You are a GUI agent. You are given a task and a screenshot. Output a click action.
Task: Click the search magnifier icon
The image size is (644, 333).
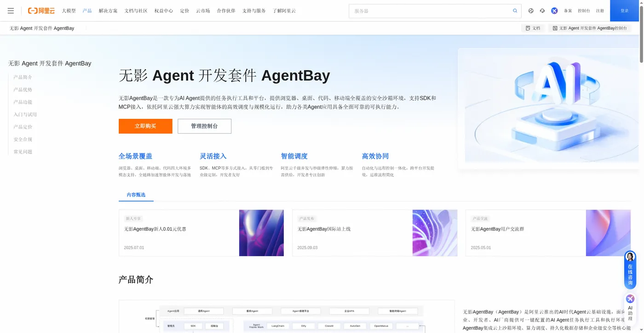point(515,11)
